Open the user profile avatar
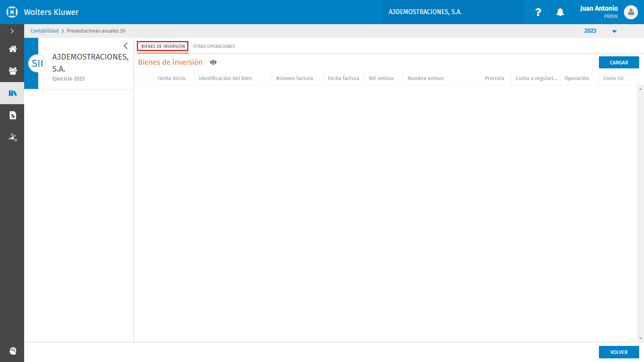This screenshot has width=644, height=362. 631,12
